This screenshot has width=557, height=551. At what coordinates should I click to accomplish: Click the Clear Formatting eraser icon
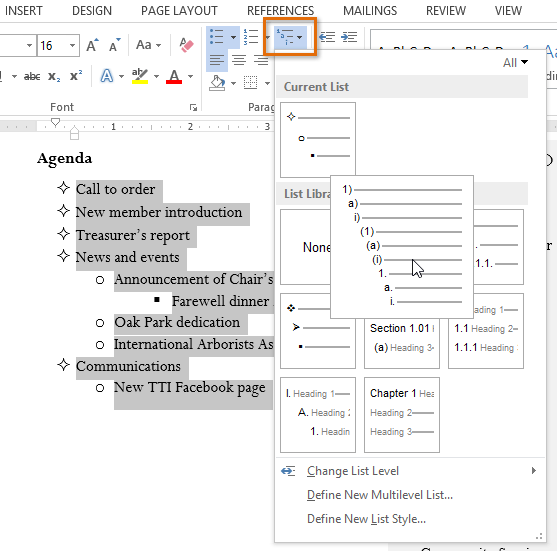[x=186, y=45]
